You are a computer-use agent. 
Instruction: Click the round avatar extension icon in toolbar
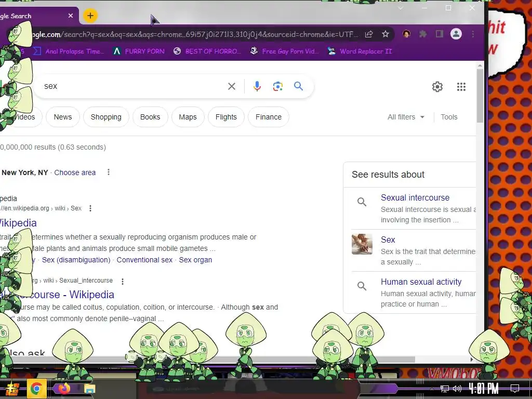click(406, 34)
